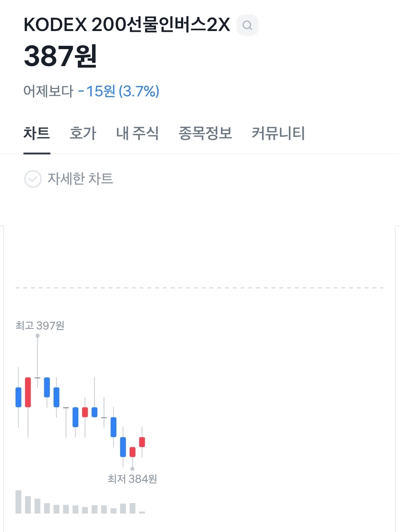399x532 pixels.
Task: Tap the search magnifier icon beside stock name
Action: [247, 25]
